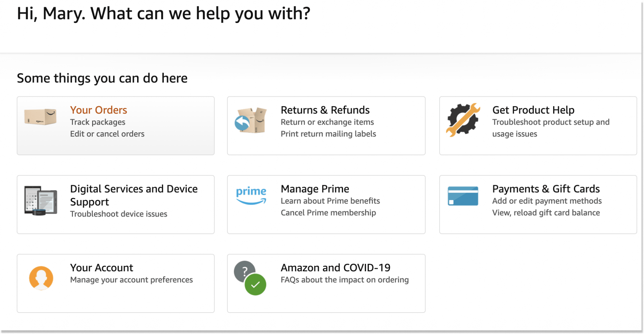Open Payments & Gift Cards
This screenshot has height=334, width=644.
click(x=546, y=189)
